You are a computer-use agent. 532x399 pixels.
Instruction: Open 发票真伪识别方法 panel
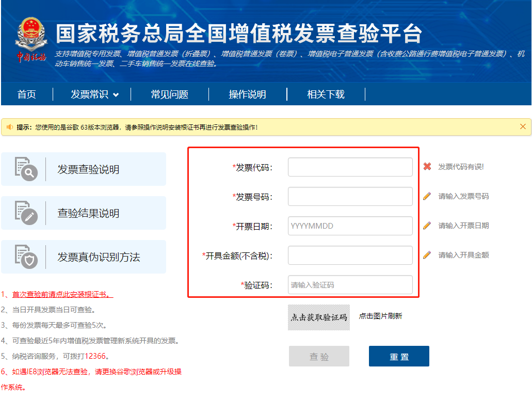pos(84,257)
